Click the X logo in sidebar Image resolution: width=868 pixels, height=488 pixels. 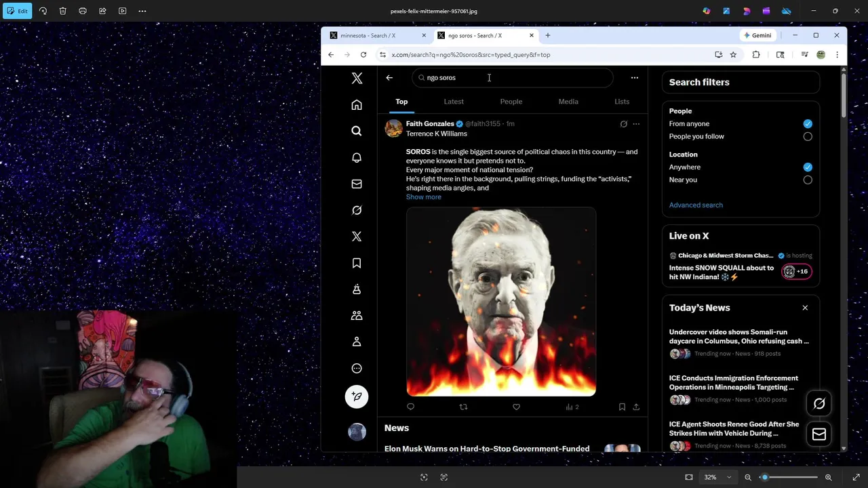[x=357, y=79]
